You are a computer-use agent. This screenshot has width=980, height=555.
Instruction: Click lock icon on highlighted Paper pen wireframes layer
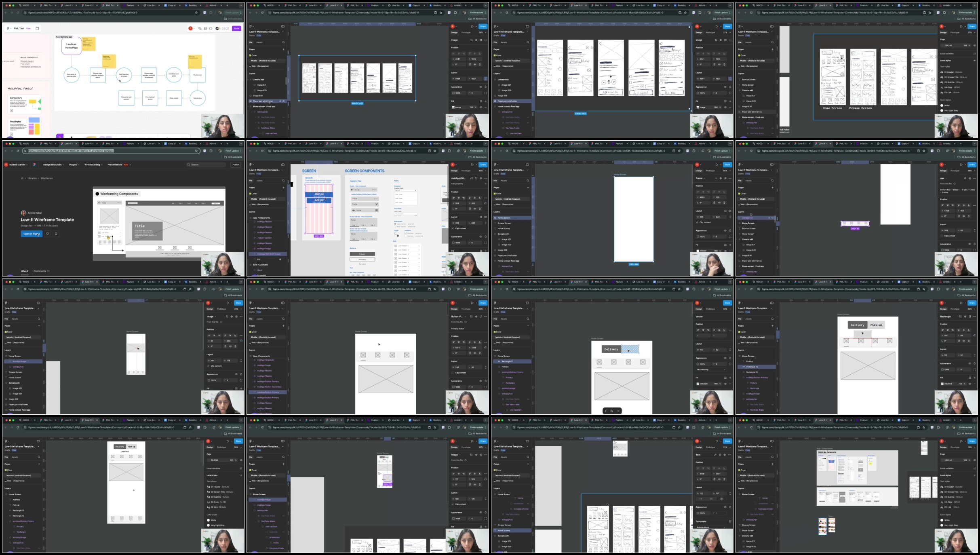[x=280, y=101]
